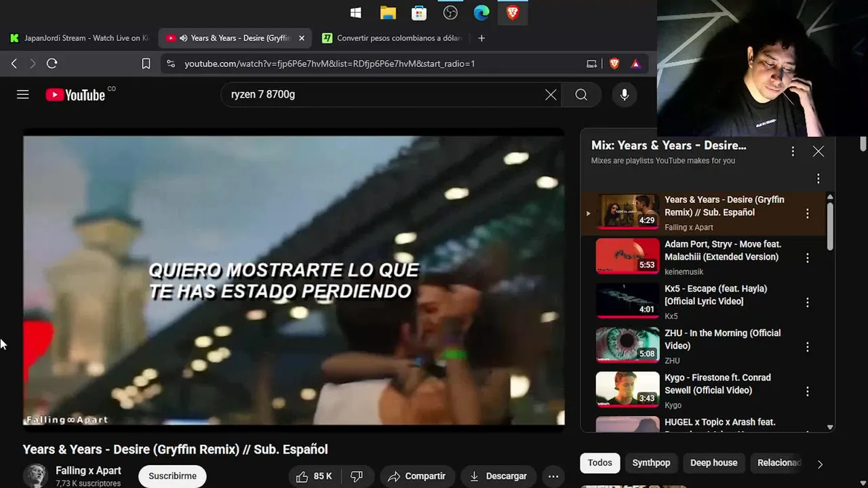This screenshot has width=868, height=488.
Task: Submit search with magnifier button
Action: click(x=581, y=95)
